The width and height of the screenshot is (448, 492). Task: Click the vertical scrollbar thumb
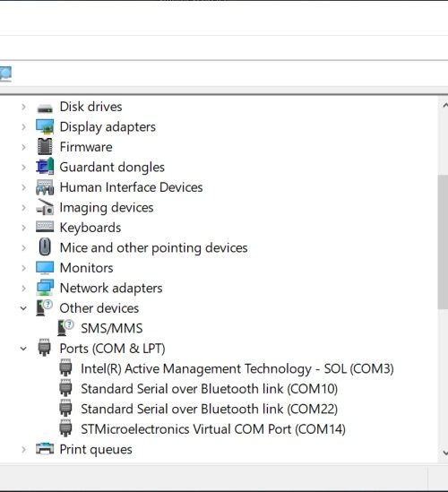443,242
